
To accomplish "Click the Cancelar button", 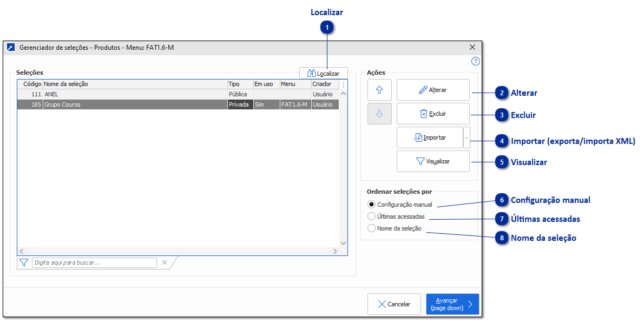I will (394, 304).
